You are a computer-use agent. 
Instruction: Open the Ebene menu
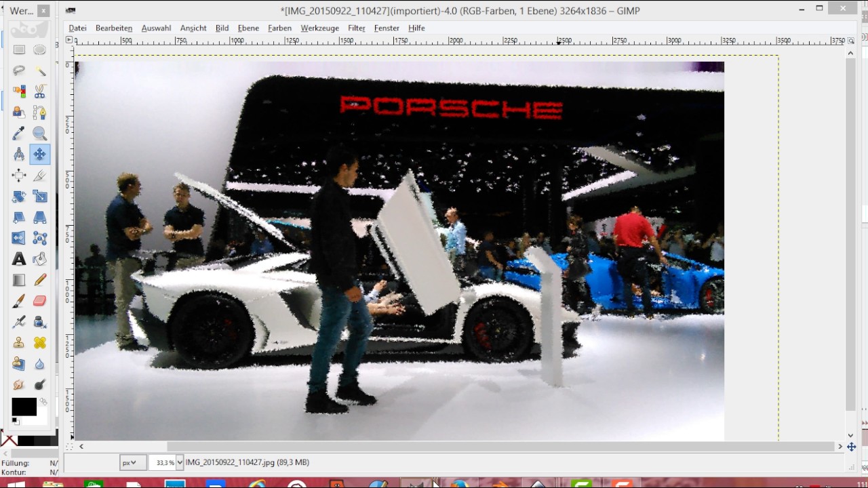[248, 28]
